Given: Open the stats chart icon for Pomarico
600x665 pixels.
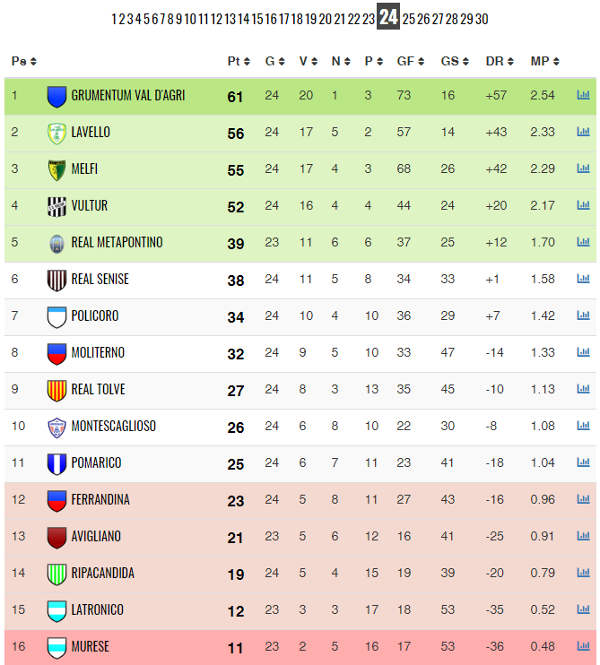Looking at the screenshot, I should point(583,462).
